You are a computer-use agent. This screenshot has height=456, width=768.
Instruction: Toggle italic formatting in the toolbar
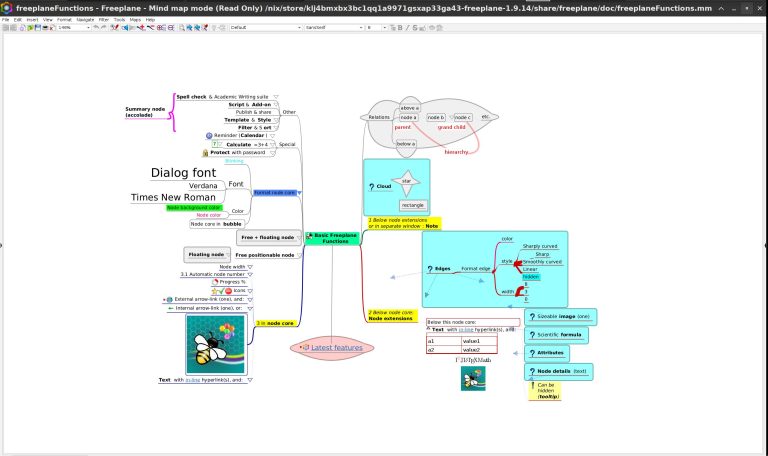click(x=405, y=28)
